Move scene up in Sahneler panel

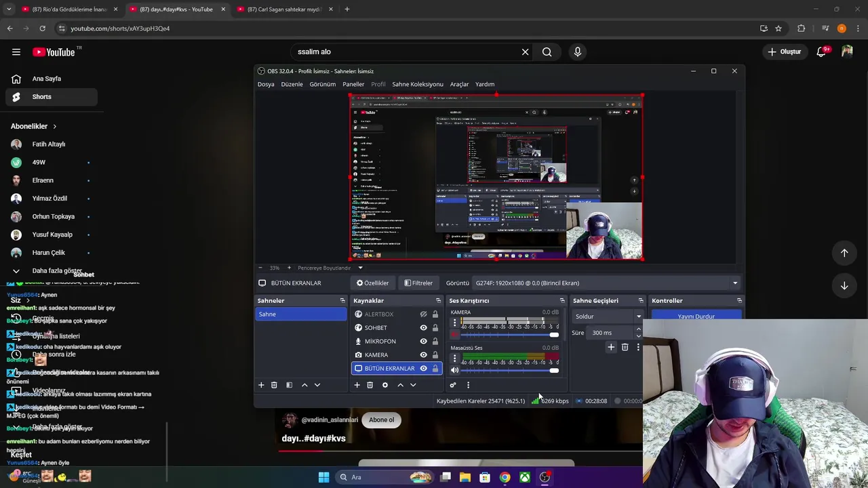click(304, 385)
